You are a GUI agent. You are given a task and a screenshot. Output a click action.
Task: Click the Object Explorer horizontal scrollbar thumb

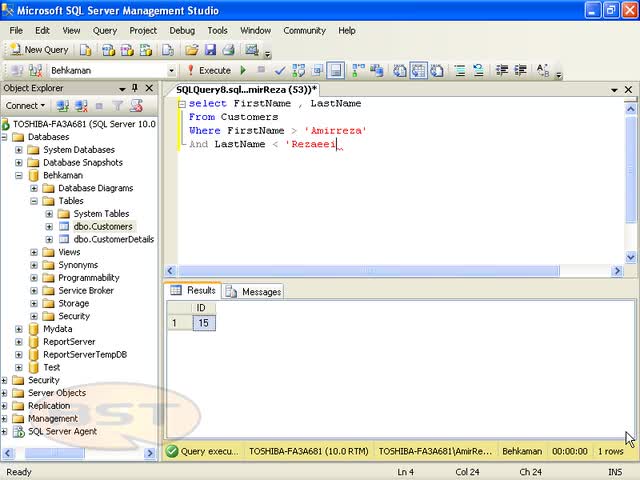pos(55,453)
